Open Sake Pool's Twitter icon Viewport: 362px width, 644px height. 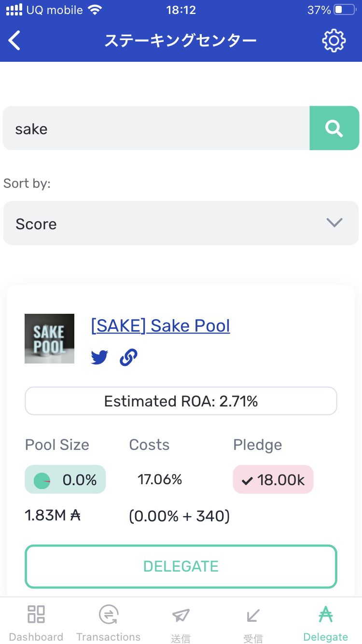[x=99, y=357]
